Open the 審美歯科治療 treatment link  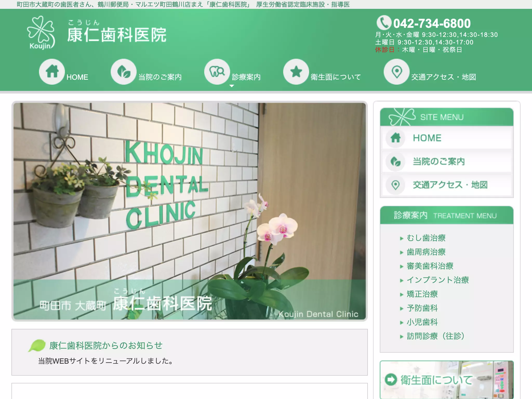(430, 266)
